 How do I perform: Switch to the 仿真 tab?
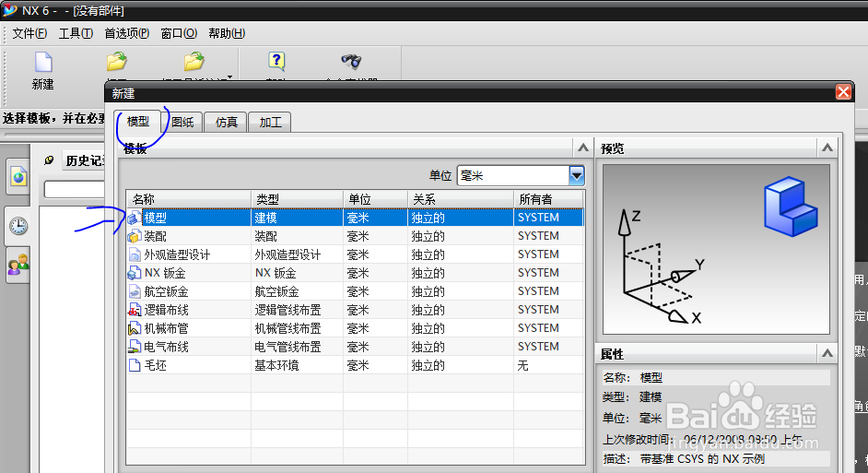(x=226, y=122)
